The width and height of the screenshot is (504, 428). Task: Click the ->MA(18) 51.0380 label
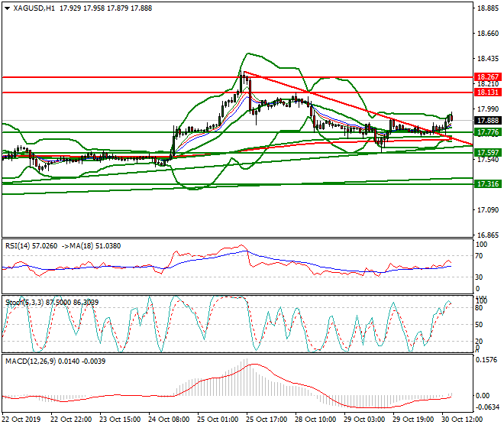pos(91,246)
